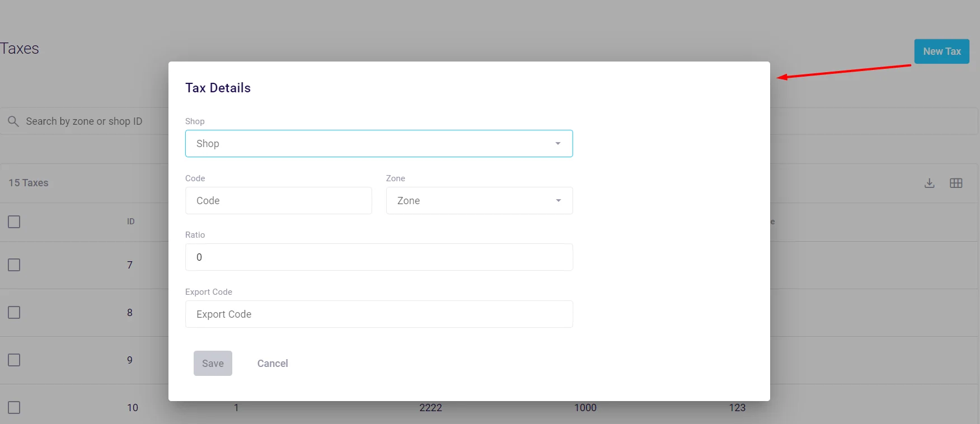Toggle the select-all checkbox in the header row
Screen dimensions: 980x424
(14, 222)
